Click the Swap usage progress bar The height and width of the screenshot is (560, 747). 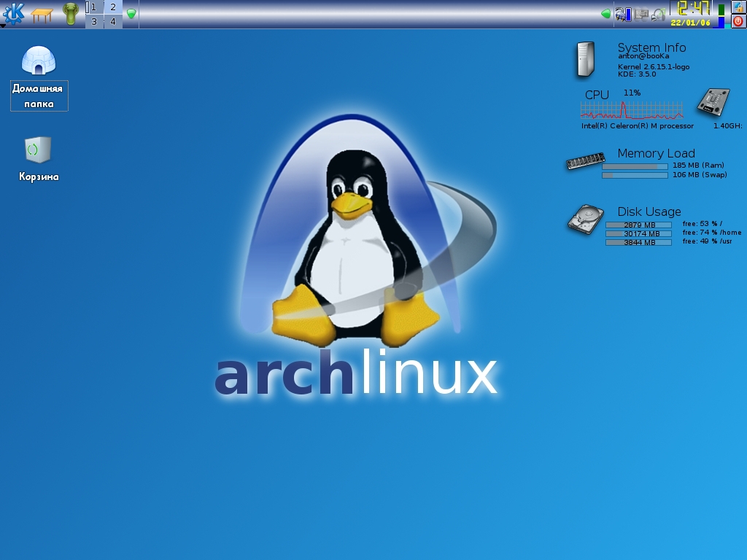635,175
